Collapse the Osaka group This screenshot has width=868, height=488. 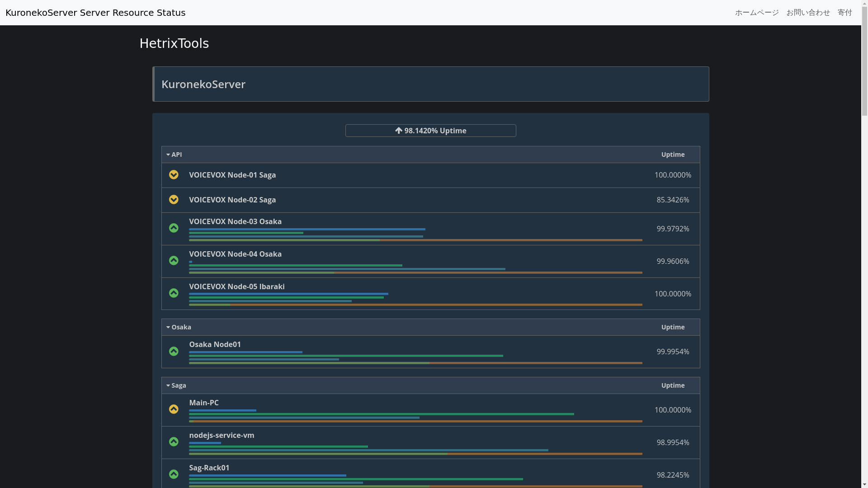[x=179, y=327]
